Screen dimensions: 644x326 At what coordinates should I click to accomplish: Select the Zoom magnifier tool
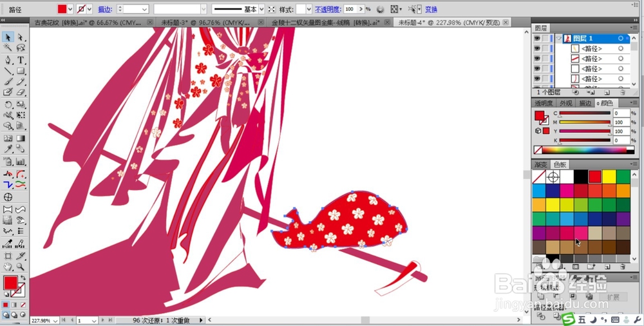pyautogui.click(x=21, y=267)
